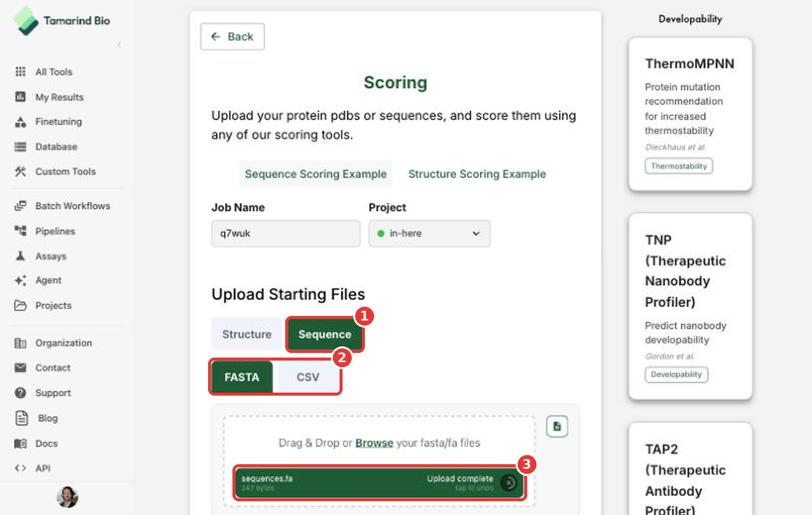Go to My Results page
812x515 pixels.
(59, 97)
